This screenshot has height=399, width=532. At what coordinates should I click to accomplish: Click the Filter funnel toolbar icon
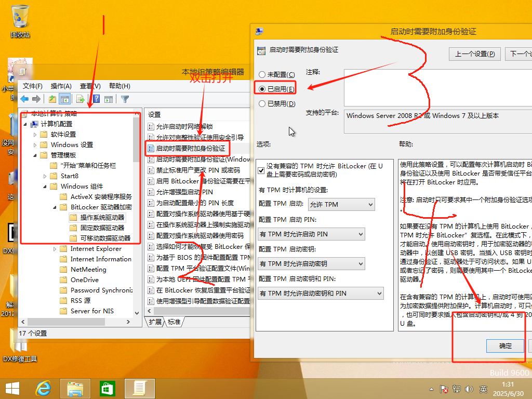coord(125,99)
